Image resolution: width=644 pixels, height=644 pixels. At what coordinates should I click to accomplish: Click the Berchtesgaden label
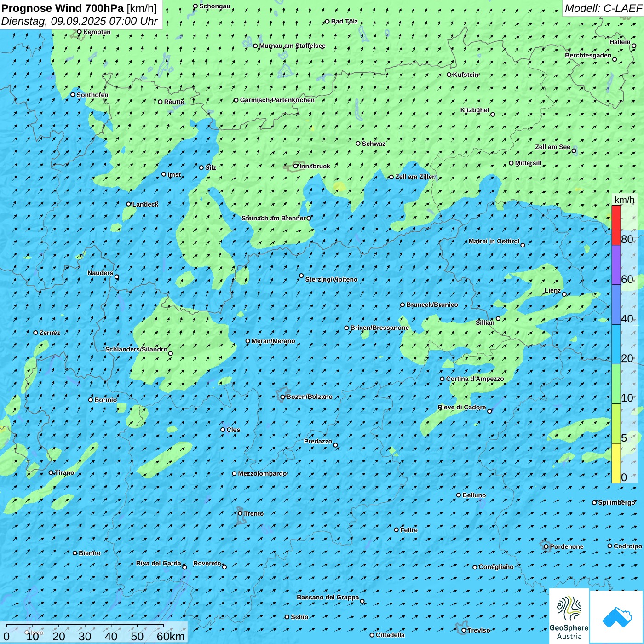click(x=588, y=55)
